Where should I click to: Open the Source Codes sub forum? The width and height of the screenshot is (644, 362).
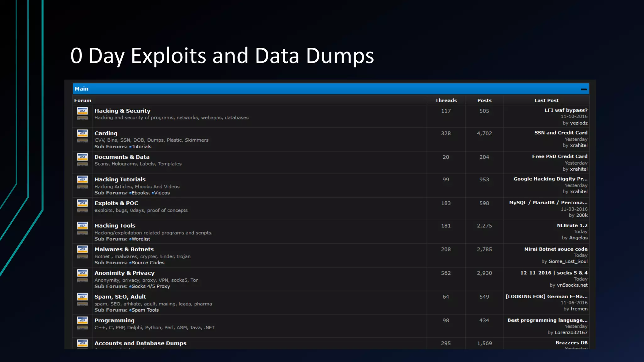148,263
